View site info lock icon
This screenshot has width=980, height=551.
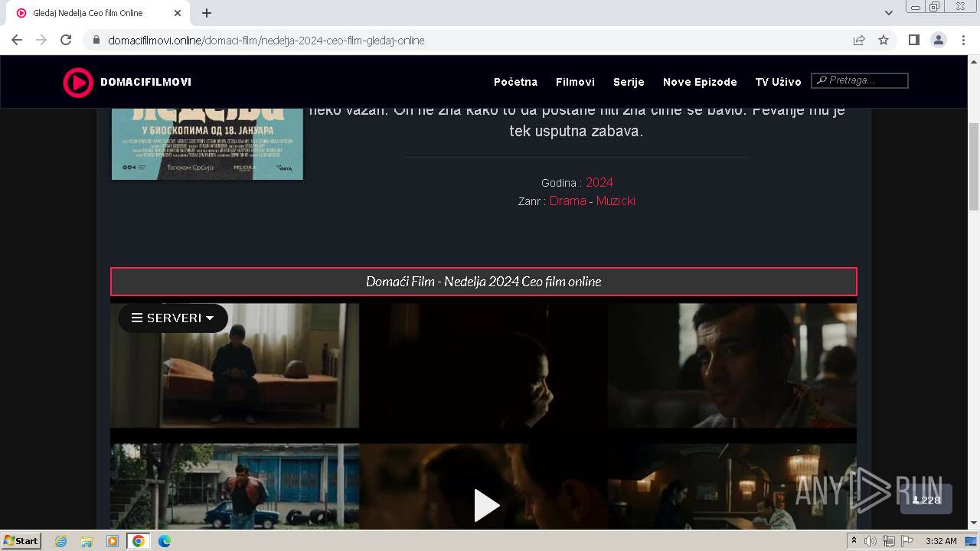tap(96, 40)
